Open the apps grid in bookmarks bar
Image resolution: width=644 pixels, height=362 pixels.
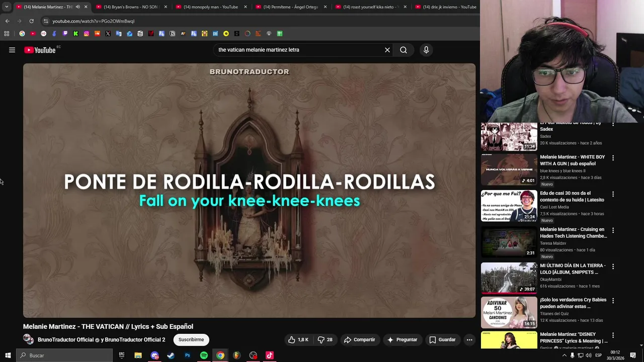(x=7, y=34)
